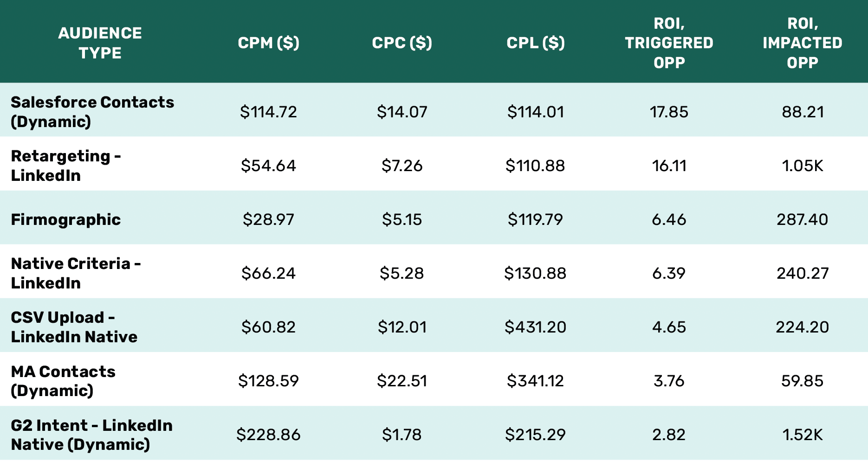
Task: Click the MA Contacts (Dynamic) row label
Action: tap(63, 381)
